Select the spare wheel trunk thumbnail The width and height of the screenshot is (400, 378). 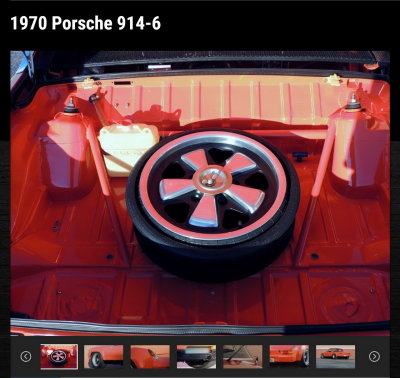(59, 357)
